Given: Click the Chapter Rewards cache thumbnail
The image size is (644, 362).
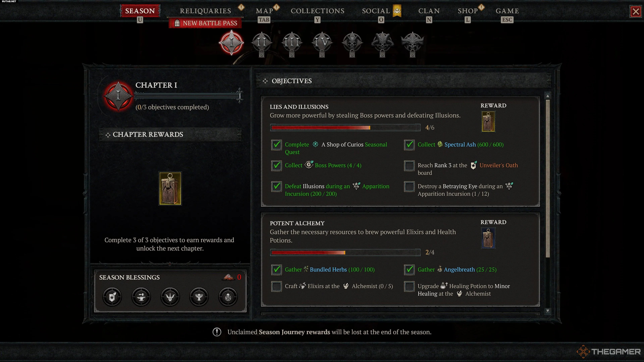Looking at the screenshot, I should 170,189.
